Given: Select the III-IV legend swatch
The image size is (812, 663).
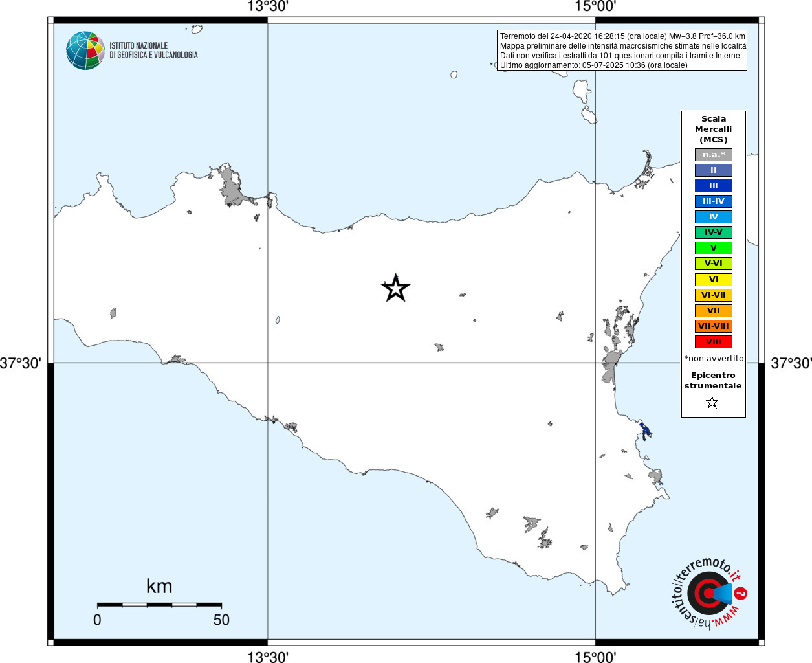Looking at the screenshot, I should [714, 201].
